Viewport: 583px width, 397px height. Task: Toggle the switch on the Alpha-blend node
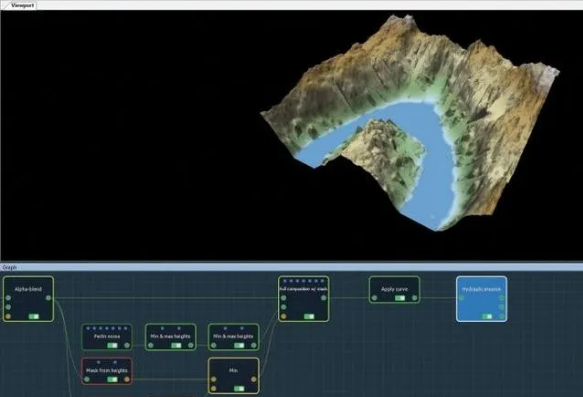coord(33,316)
